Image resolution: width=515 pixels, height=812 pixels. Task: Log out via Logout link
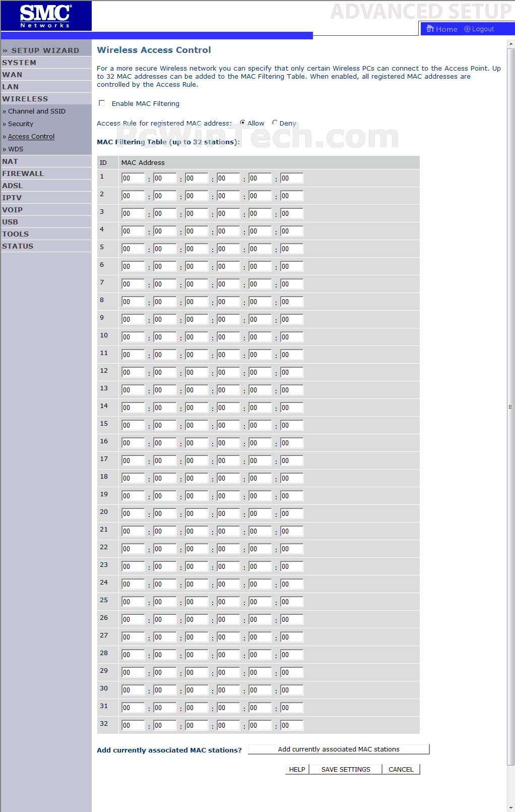click(479, 29)
